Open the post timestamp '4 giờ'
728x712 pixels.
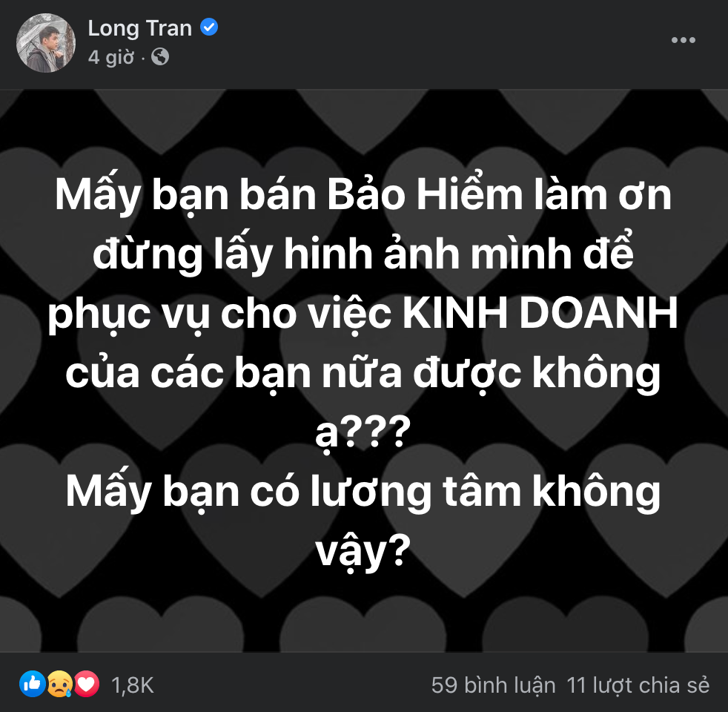(111, 58)
